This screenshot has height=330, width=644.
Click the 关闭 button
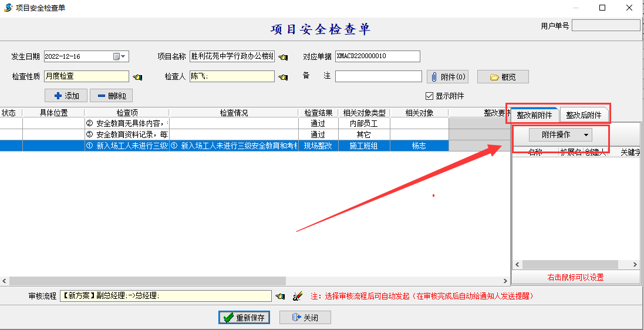(x=305, y=318)
